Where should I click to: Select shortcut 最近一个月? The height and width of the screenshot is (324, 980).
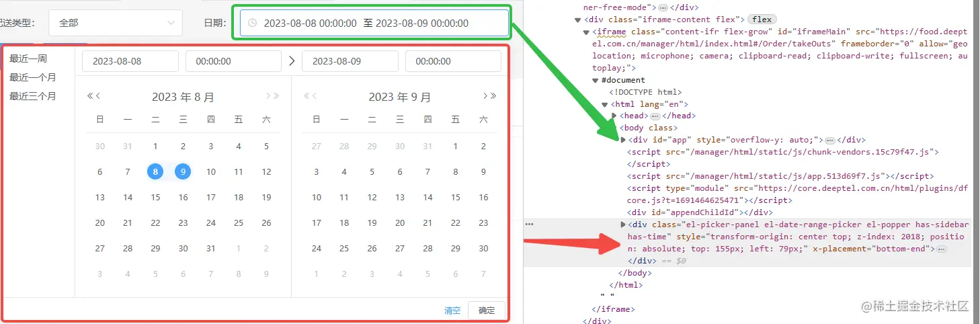[x=32, y=77]
